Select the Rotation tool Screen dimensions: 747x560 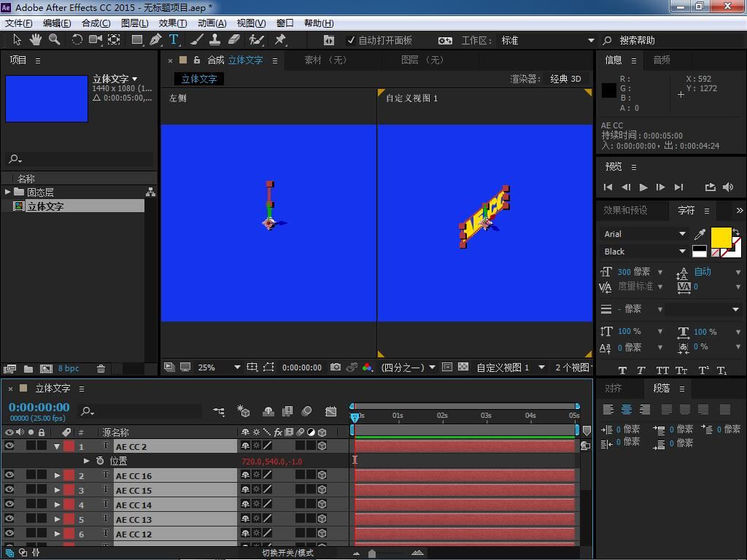click(x=77, y=40)
